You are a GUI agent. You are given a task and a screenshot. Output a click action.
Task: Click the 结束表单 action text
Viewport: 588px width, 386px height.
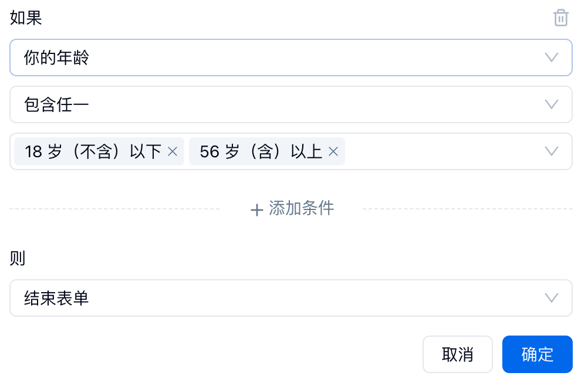(x=56, y=298)
